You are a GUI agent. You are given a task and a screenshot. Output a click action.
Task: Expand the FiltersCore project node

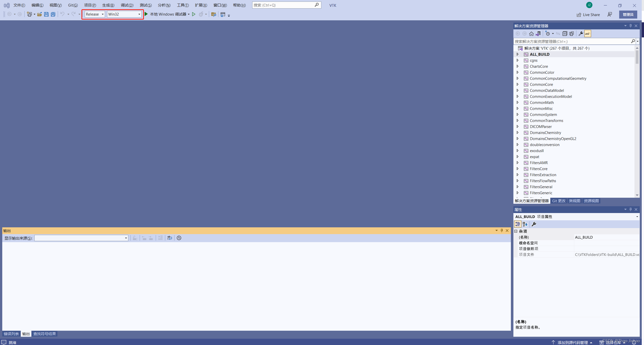pyautogui.click(x=517, y=169)
